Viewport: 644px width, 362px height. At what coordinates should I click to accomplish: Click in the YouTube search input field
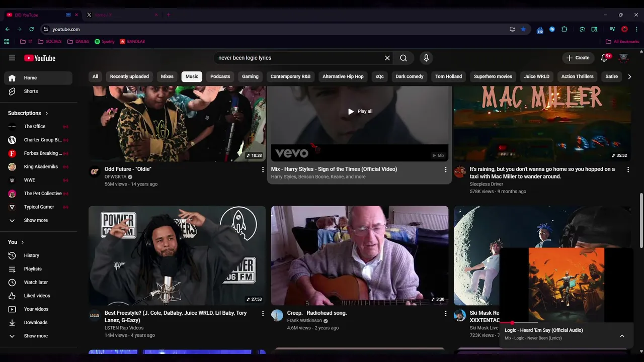pyautogui.click(x=299, y=58)
